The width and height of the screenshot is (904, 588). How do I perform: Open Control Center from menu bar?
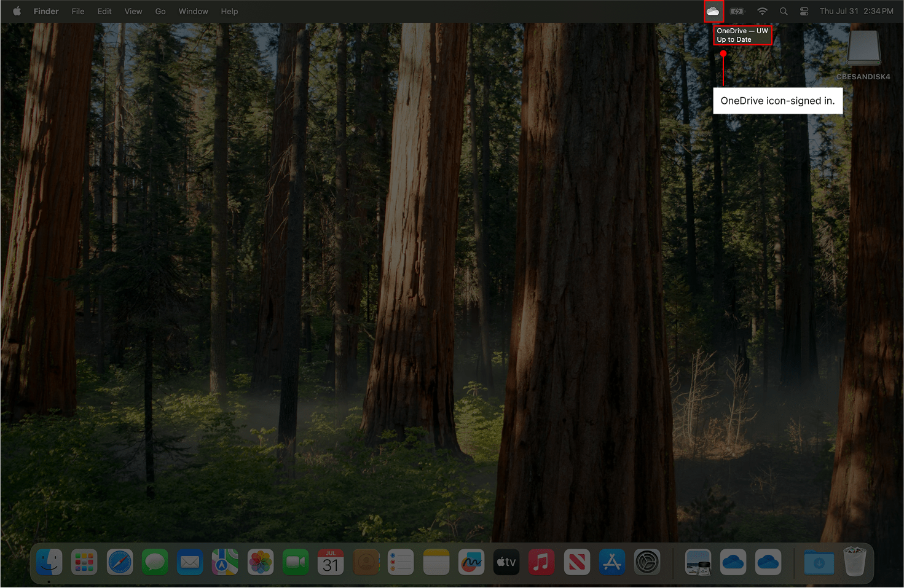coord(804,11)
